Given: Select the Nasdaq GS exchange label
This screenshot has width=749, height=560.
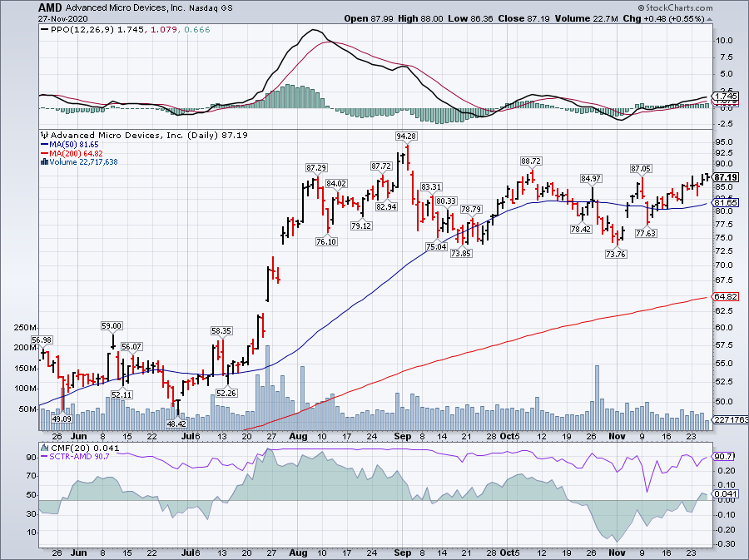Looking at the screenshot, I should pos(211,8).
